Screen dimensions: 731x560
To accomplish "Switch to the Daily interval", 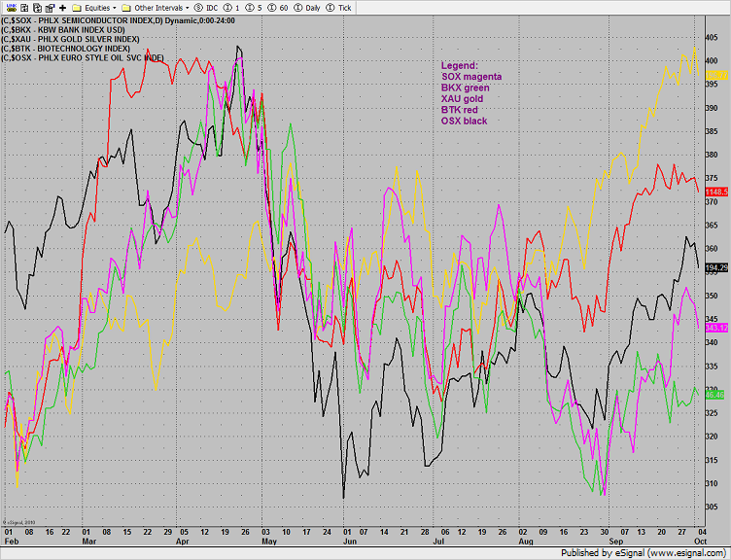I will point(307,8).
